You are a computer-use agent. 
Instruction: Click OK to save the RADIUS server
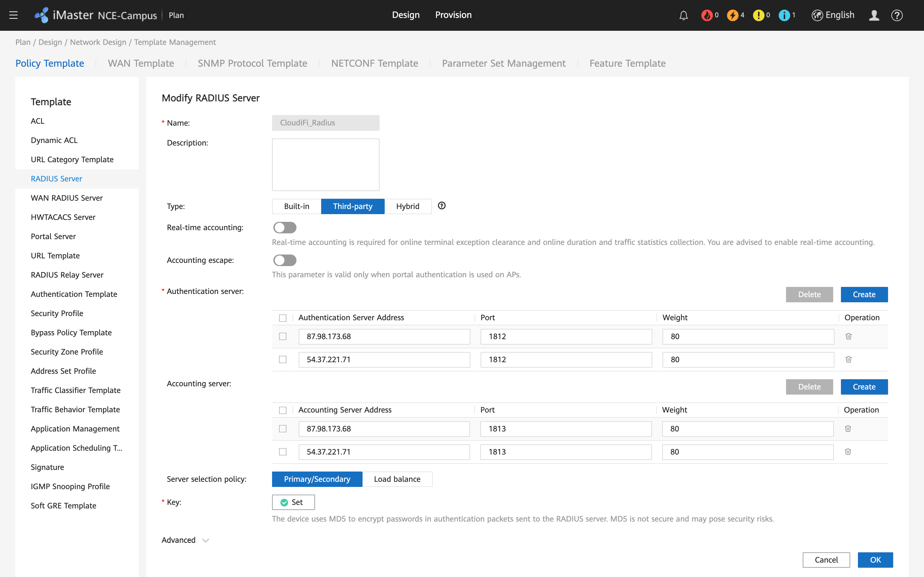(x=875, y=559)
